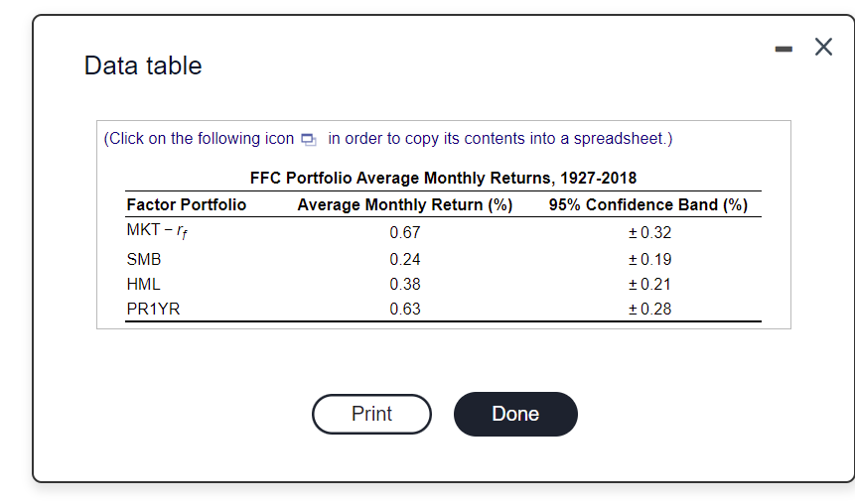Click the Factor Portfolio column header
Screen dimensions: 855x504
pos(187,205)
